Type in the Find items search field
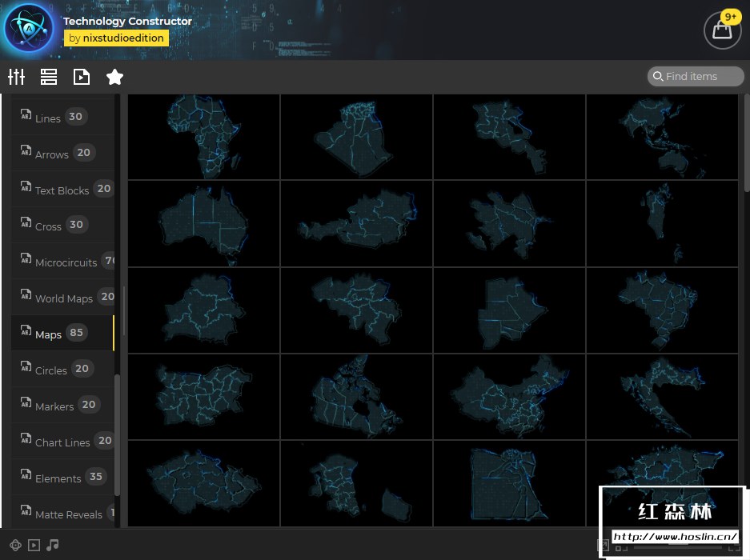Viewport: 750px width, 560px height. point(696,77)
